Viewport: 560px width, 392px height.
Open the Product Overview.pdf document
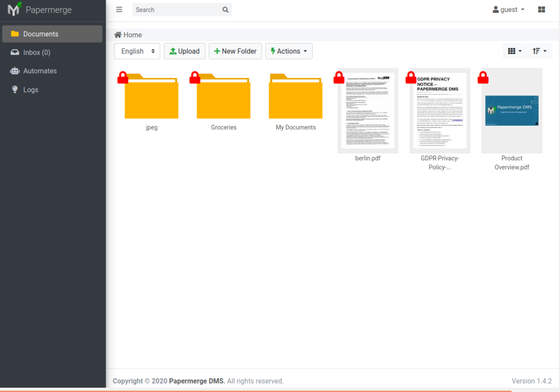tap(511, 110)
